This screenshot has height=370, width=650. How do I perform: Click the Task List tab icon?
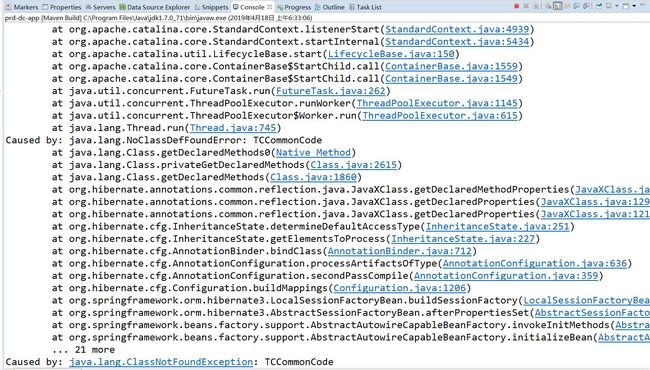[x=352, y=7]
